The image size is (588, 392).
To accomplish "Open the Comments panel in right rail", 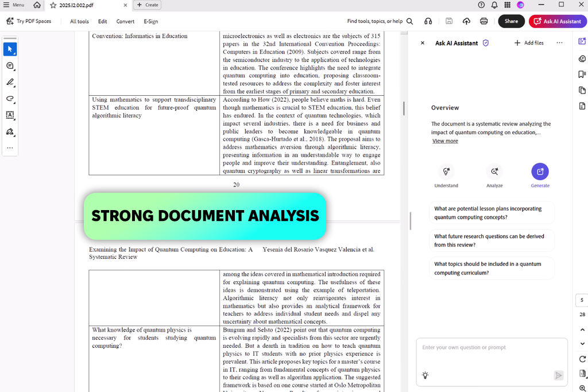I will [582, 59].
